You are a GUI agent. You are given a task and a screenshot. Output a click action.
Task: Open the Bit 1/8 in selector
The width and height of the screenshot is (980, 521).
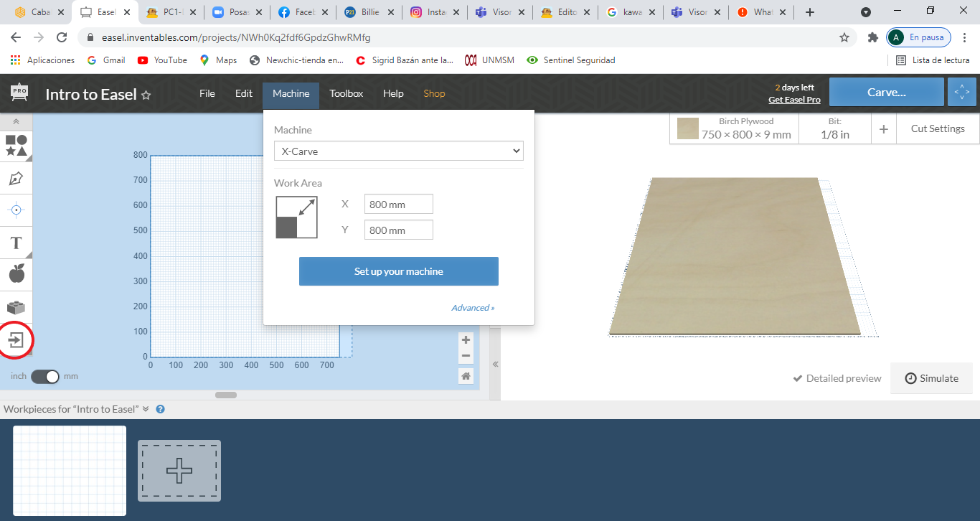[835, 129]
